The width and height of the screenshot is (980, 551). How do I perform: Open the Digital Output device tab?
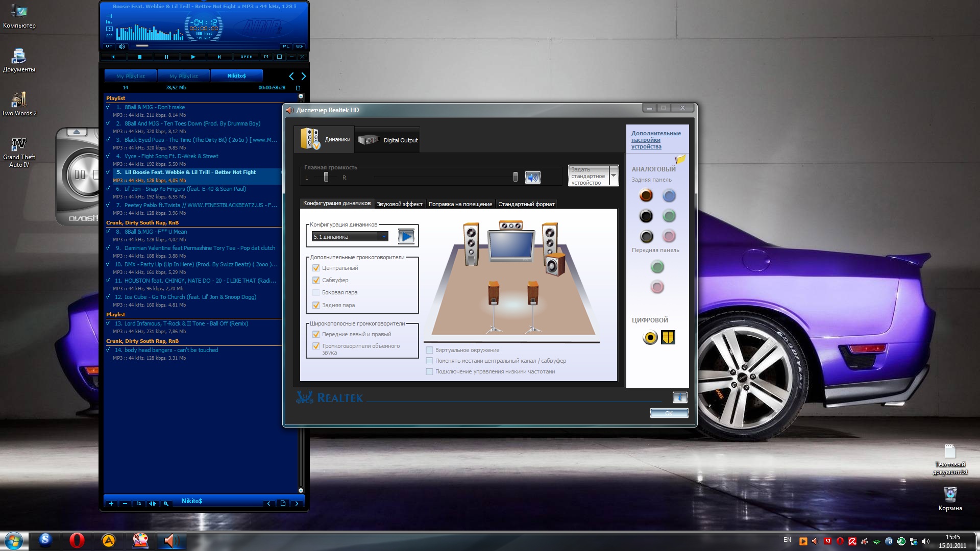[388, 140]
